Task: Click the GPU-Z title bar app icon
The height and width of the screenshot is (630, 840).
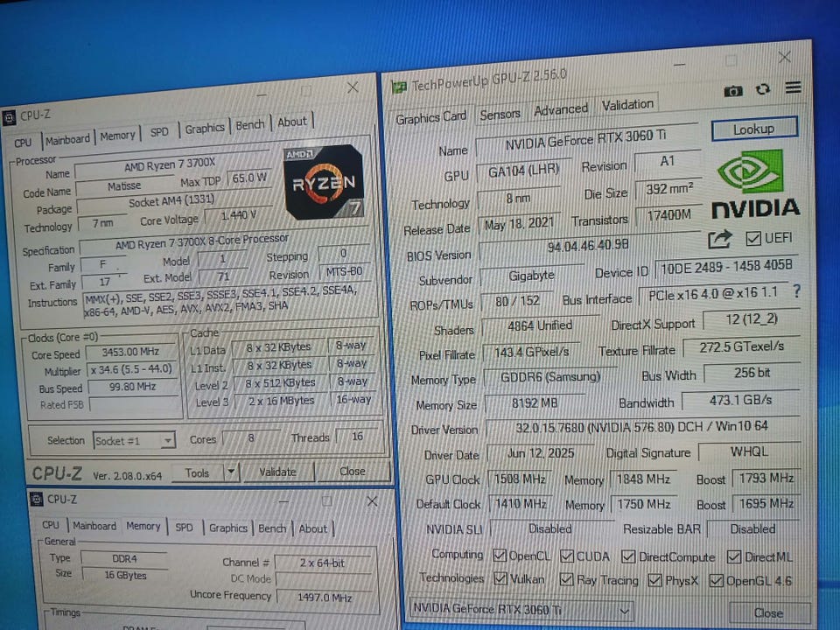Action: (x=399, y=87)
